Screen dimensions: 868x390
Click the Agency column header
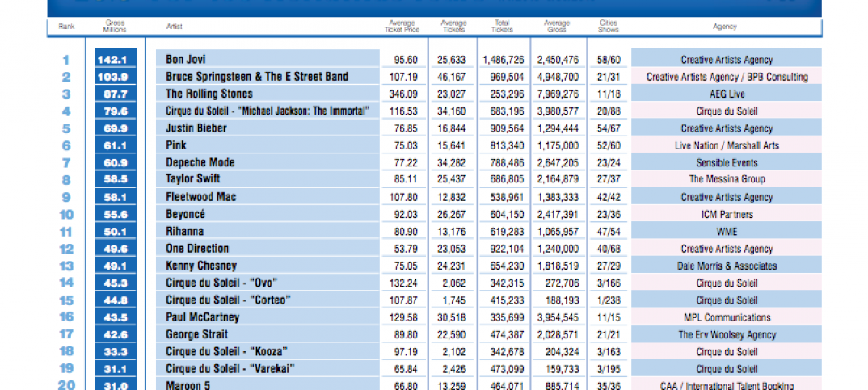(x=725, y=27)
